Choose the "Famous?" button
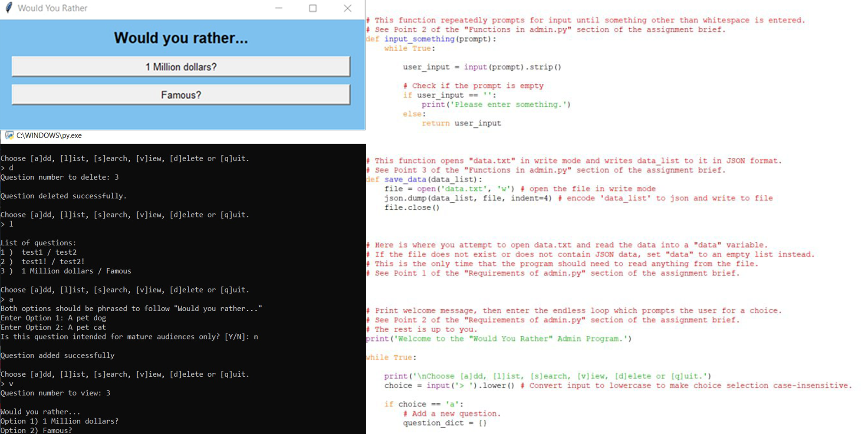 tap(181, 95)
